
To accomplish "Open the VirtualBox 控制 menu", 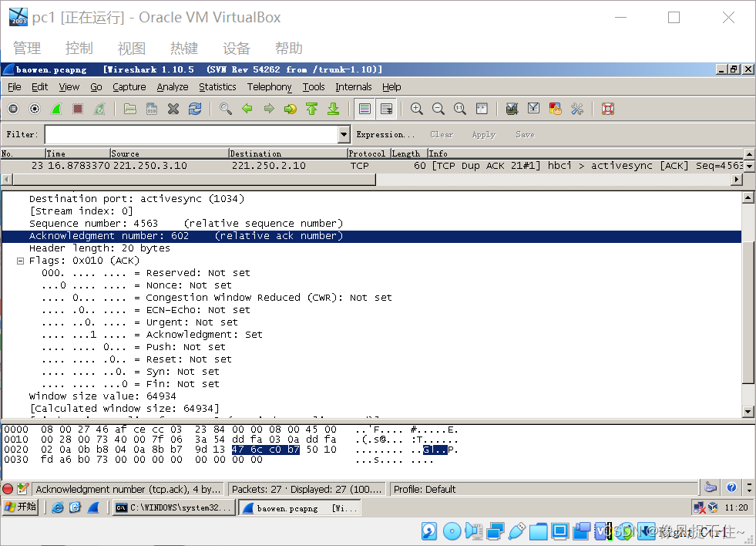I will point(79,49).
